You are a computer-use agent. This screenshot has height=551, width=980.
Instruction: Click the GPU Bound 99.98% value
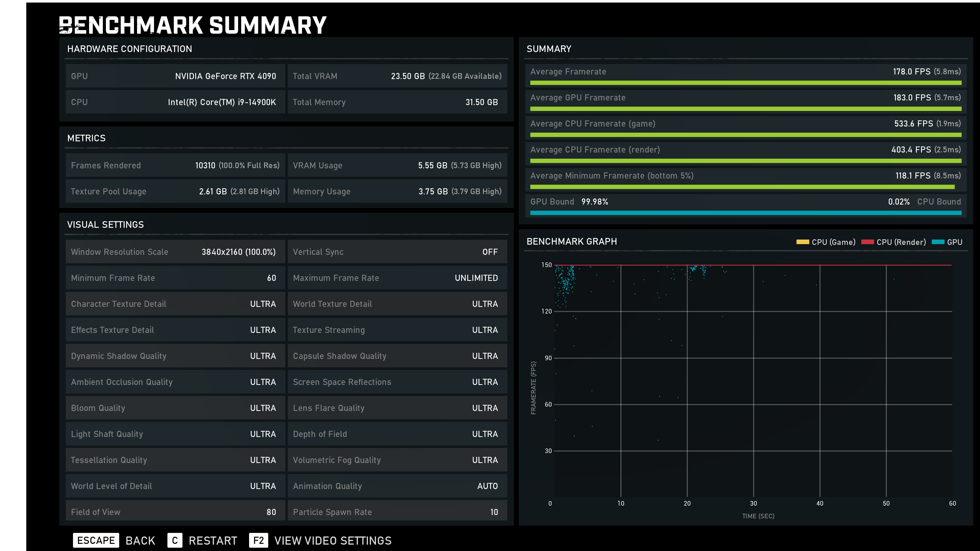(595, 202)
